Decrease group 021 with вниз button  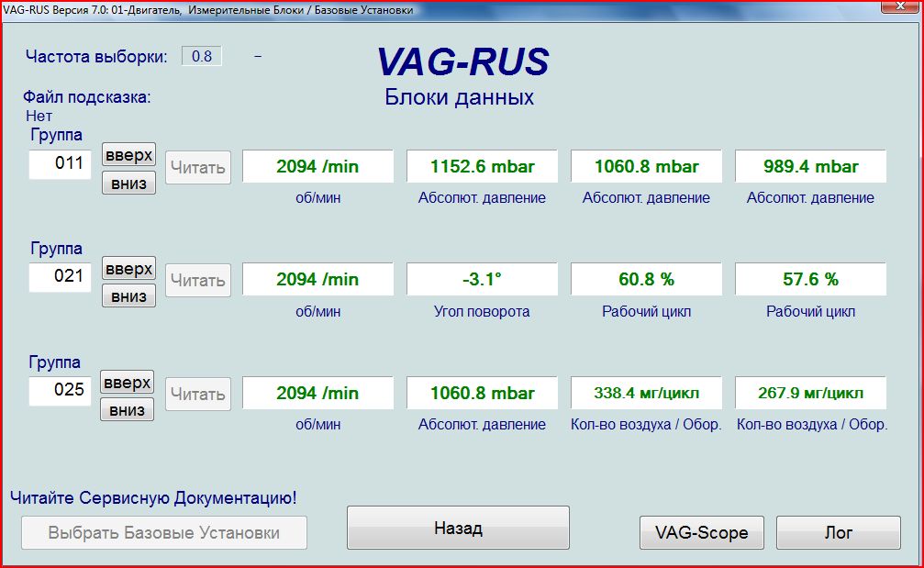tap(128, 295)
